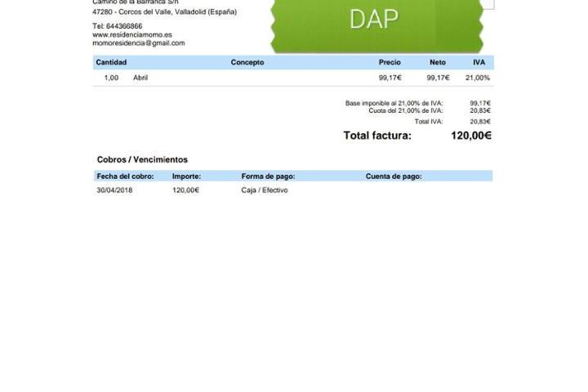The width and height of the screenshot is (588, 392).
Task: Click the momoresidencia@gmail.com email address
Action: (x=138, y=43)
